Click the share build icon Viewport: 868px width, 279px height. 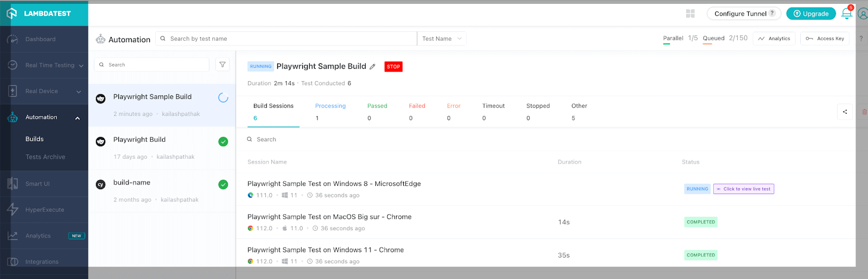[845, 112]
